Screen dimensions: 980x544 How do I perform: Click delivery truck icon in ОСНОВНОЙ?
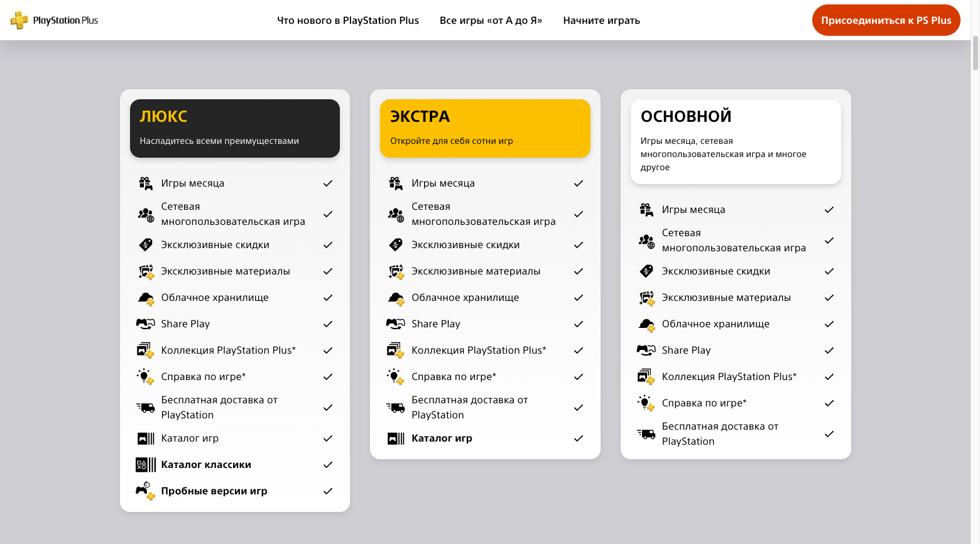tap(646, 434)
